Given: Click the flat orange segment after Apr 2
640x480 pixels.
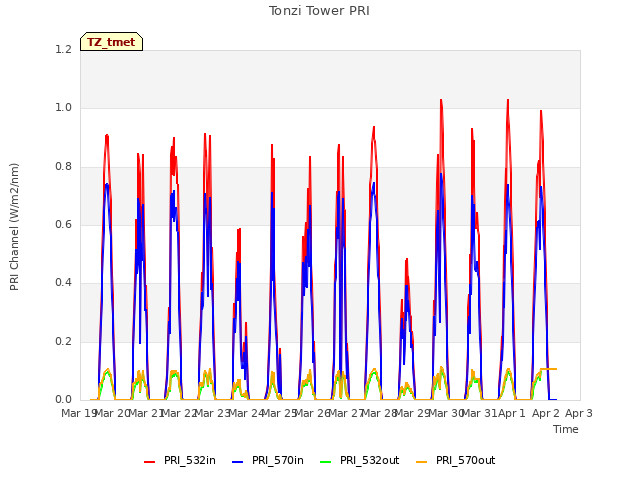Looking at the screenshot, I should pyautogui.click(x=549, y=369).
